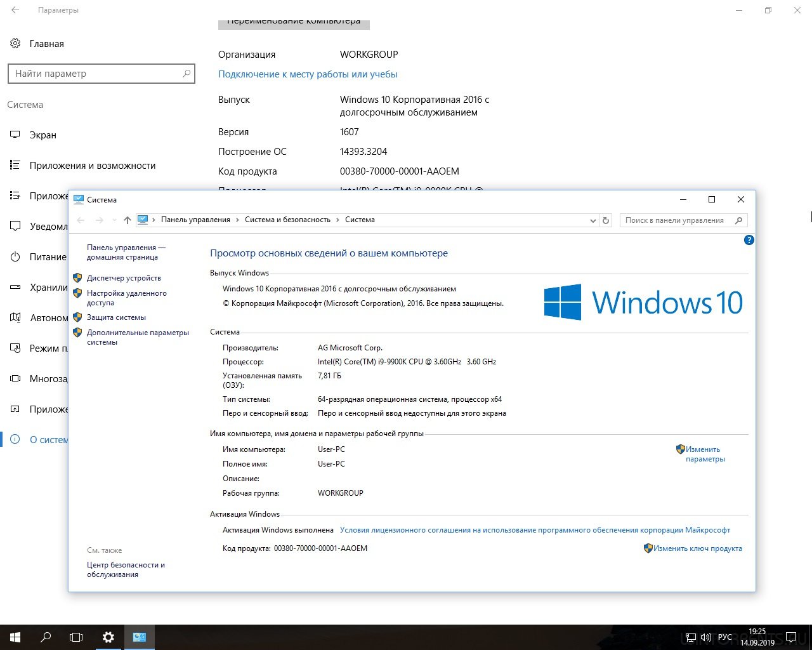Switch to the Settings gear taskbar button
Image resolution: width=812 pixels, height=650 pixels.
pos(108,637)
